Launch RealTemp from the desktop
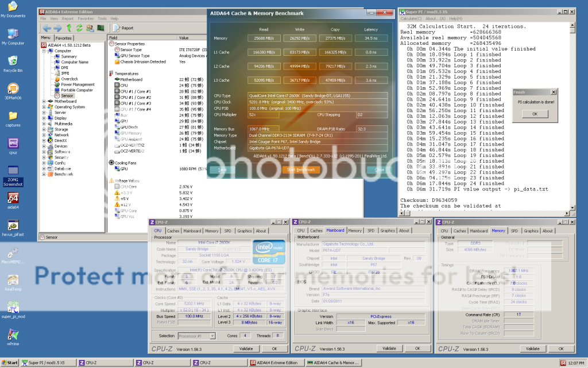 tap(13, 282)
